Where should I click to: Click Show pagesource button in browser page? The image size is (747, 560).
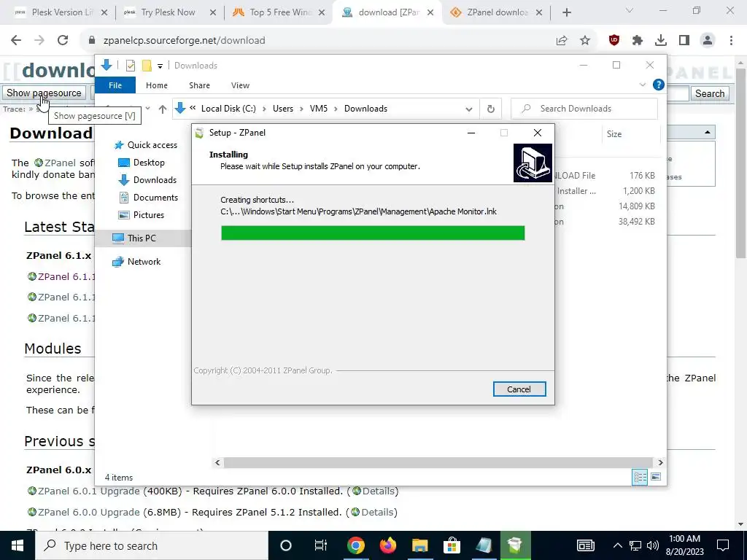tap(44, 93)
